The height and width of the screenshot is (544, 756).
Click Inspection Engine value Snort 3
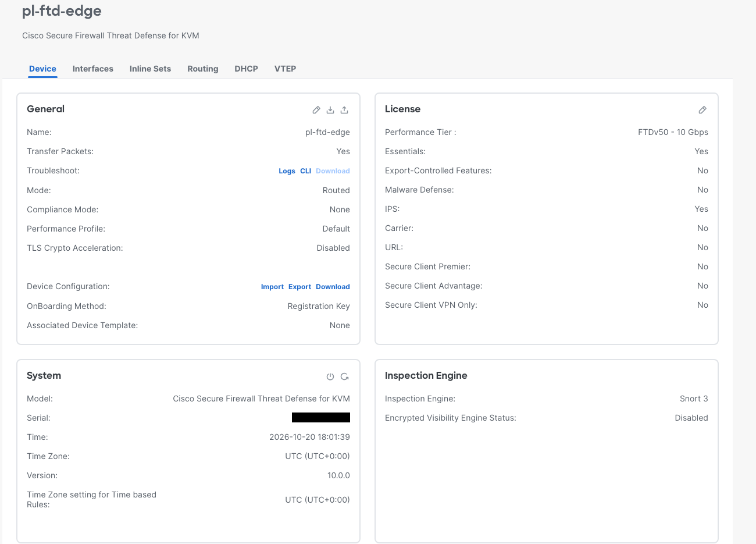[694, 399]
